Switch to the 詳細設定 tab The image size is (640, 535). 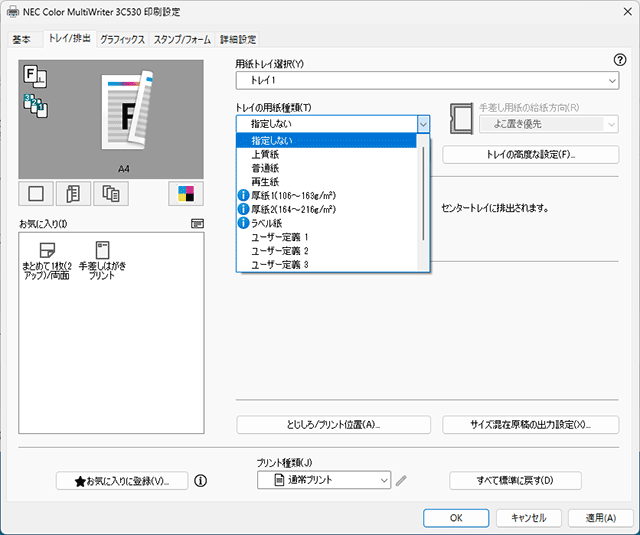(238, 40)
